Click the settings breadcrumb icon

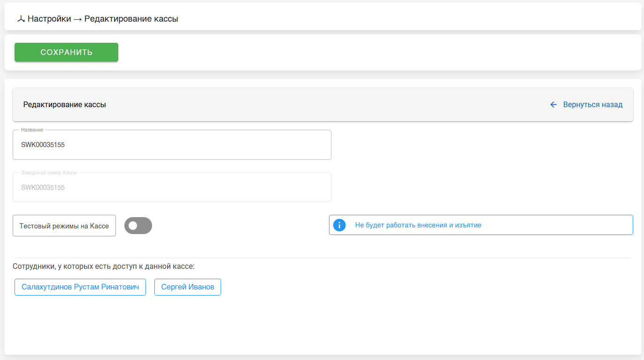coord(21,19)
